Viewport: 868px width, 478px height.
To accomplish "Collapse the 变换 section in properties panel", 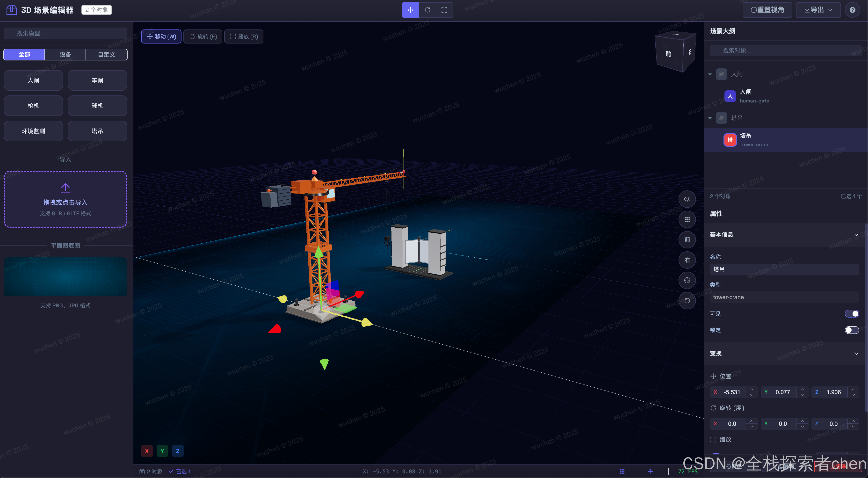I will pos(856,353).
